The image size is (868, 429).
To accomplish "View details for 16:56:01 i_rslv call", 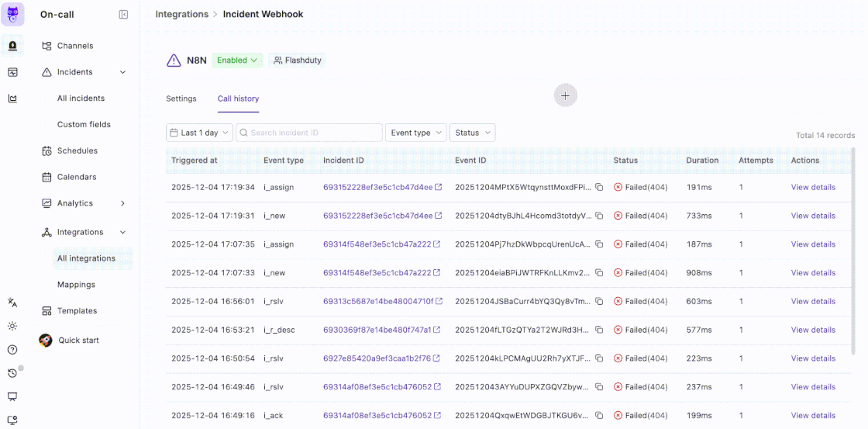I will pyautogui.click(x=813, y=302).
